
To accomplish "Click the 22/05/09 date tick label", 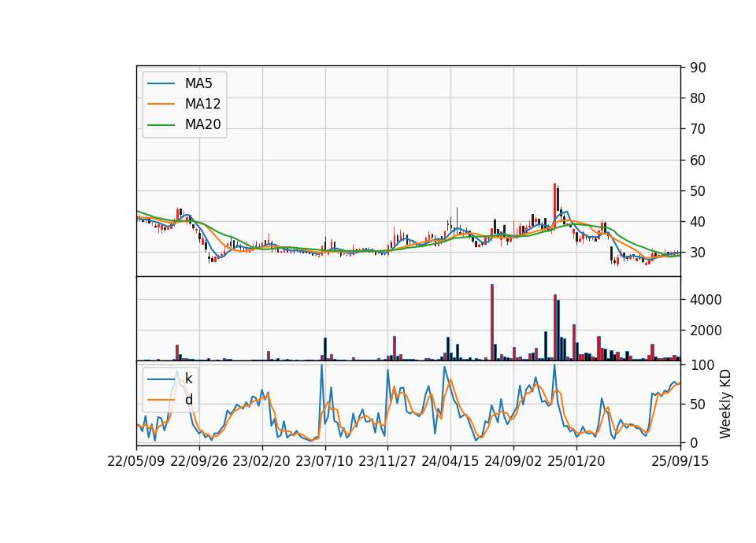I will pos(136,461).
